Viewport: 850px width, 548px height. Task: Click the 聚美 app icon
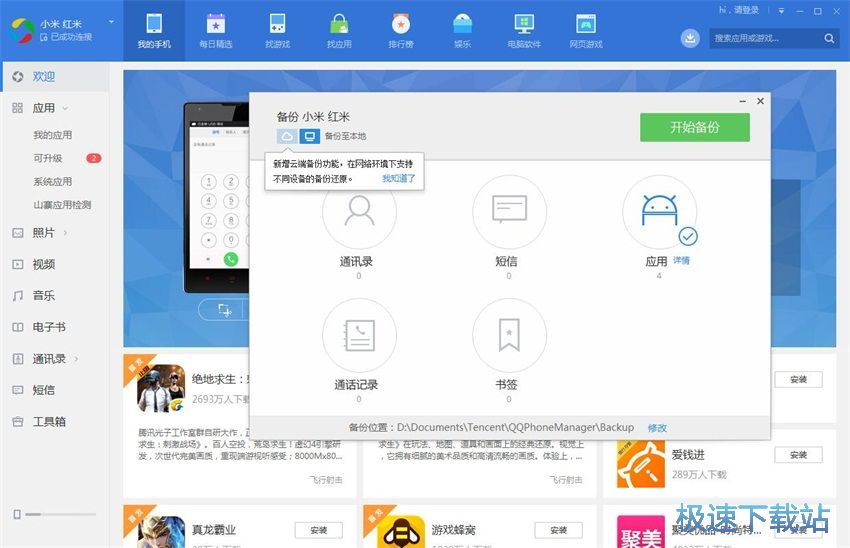pos(641,532)
